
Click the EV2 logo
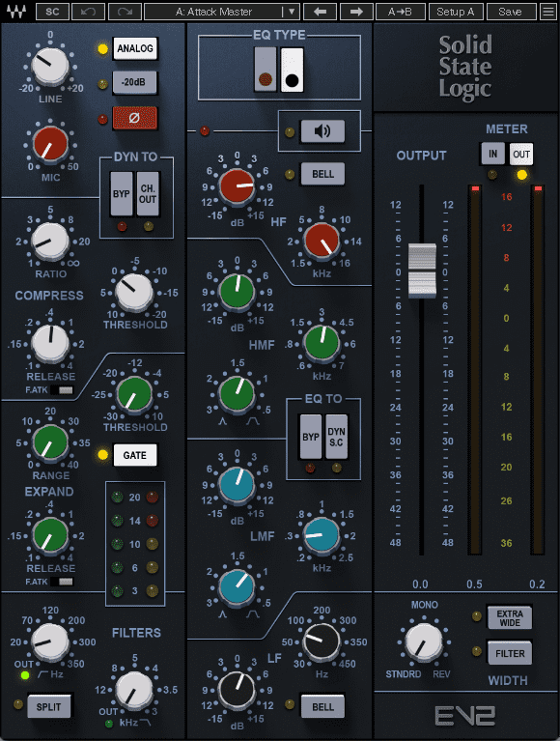point(464,716)
